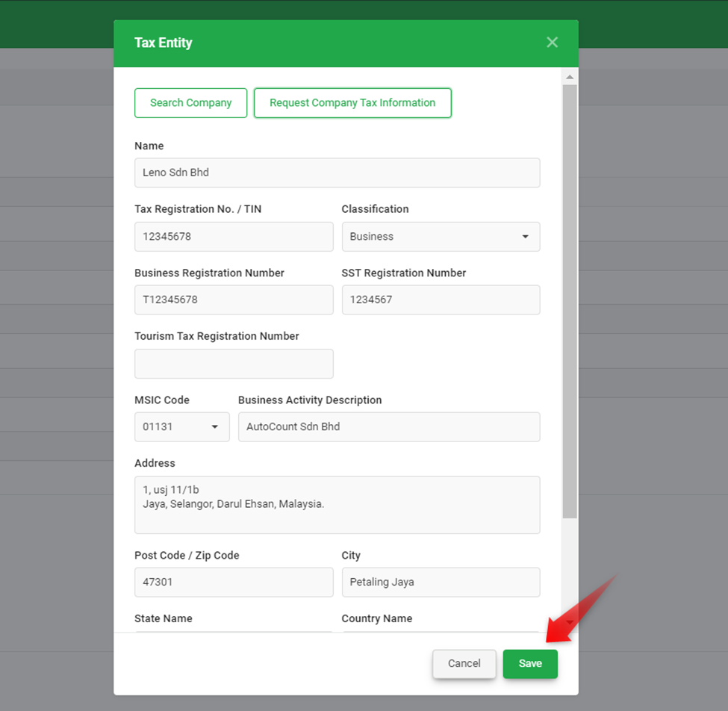
Task: Click the City input field
Action: tap(441, 582)
